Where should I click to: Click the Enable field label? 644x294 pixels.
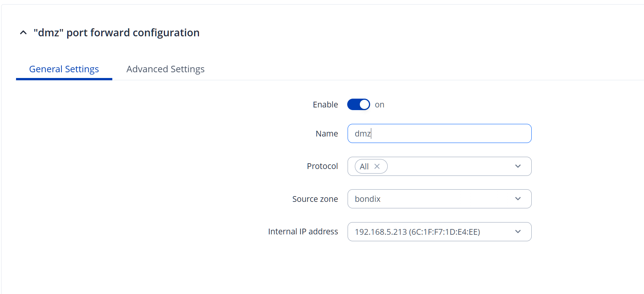tap(325, 105)
